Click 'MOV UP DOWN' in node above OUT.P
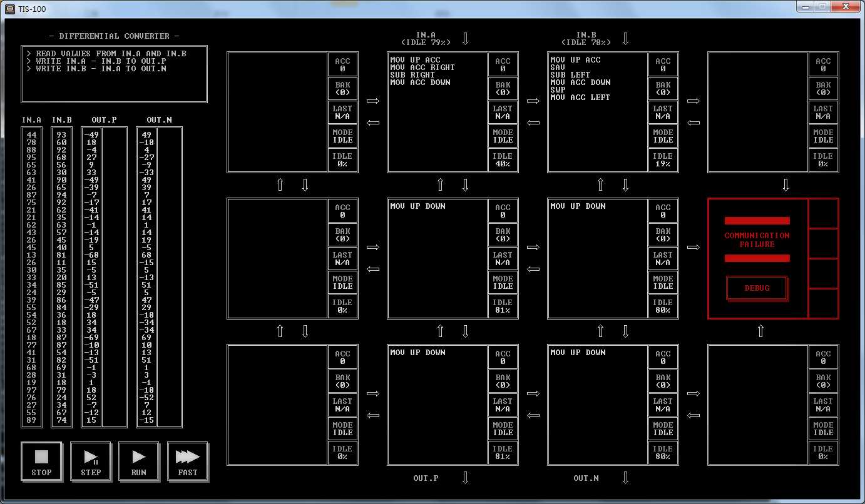865x504 pixels. [417, 353]
